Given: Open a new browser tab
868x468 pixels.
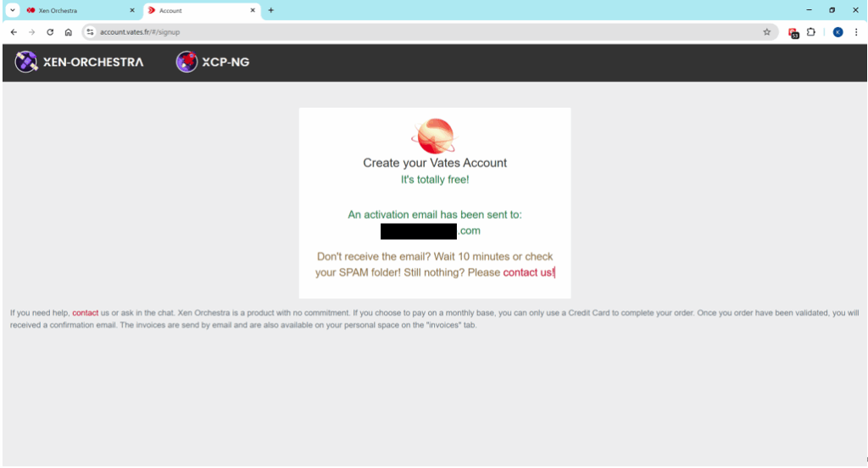Looking at the screenshot, I should coord(271,10).
